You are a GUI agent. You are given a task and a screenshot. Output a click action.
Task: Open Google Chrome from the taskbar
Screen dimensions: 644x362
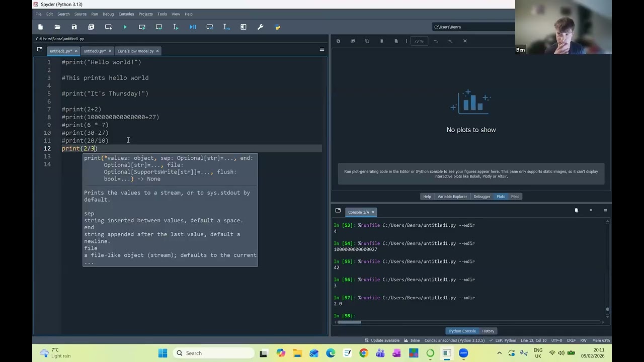click(x=364, y=353)
